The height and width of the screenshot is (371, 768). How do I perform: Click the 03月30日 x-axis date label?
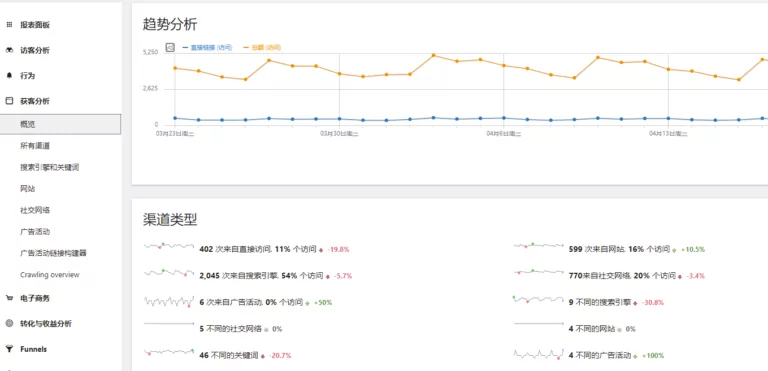point(339,133)
